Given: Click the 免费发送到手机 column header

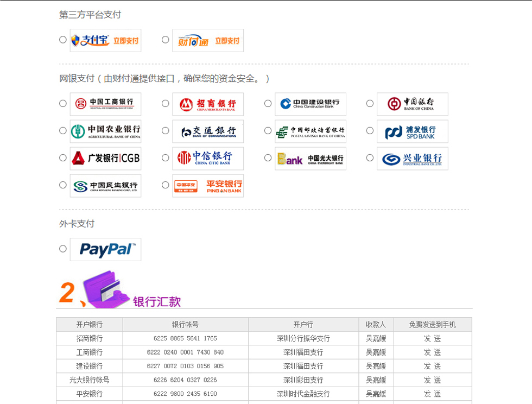Looking at the screenshot, I should click(432, 325).
